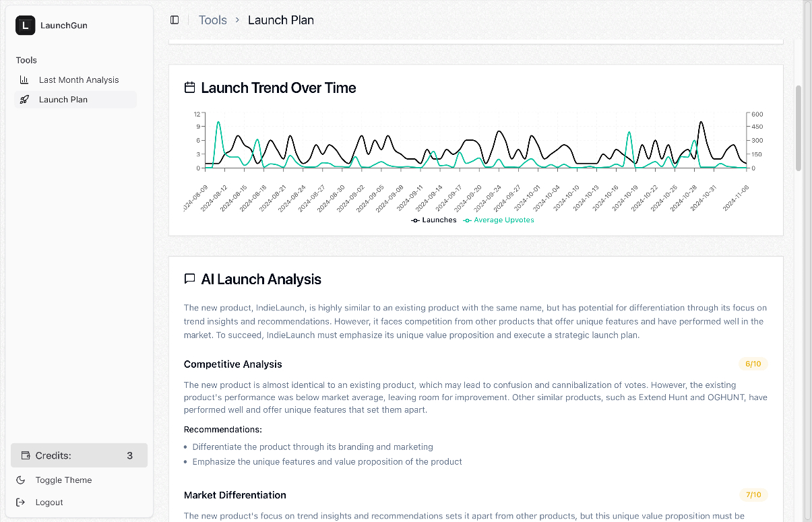This screenshot has width=812, height=522.
Task: Click Market Differentiation heading
Action: click(x=235, y=495)
